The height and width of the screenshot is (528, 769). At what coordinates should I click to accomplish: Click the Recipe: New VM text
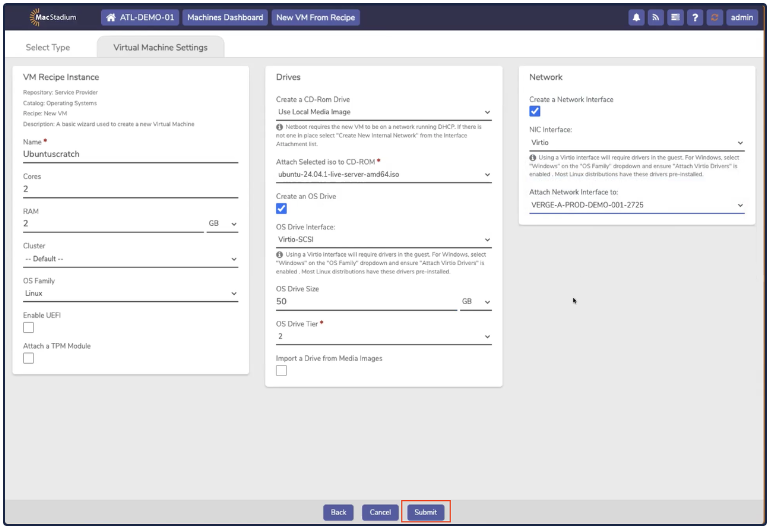click(45, 113)
